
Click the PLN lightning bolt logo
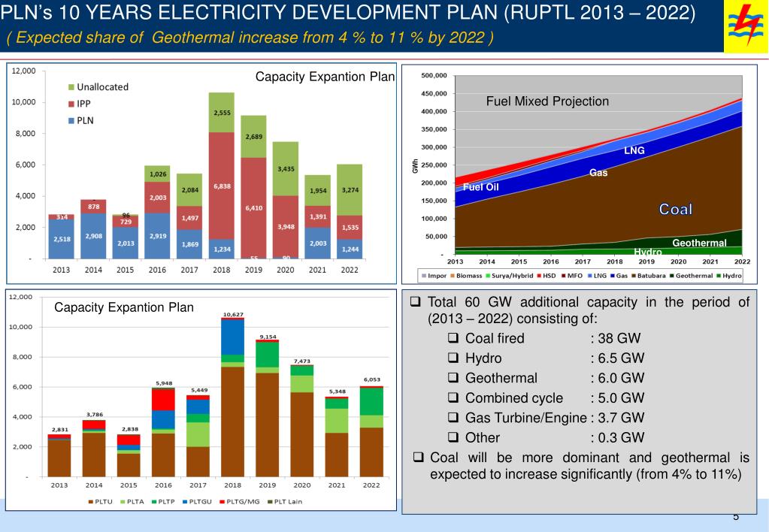coord(746,26)
